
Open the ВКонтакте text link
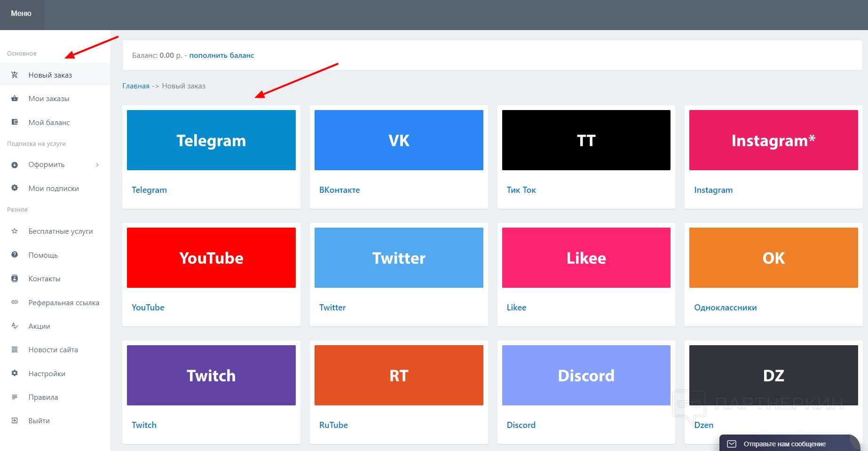339,190
